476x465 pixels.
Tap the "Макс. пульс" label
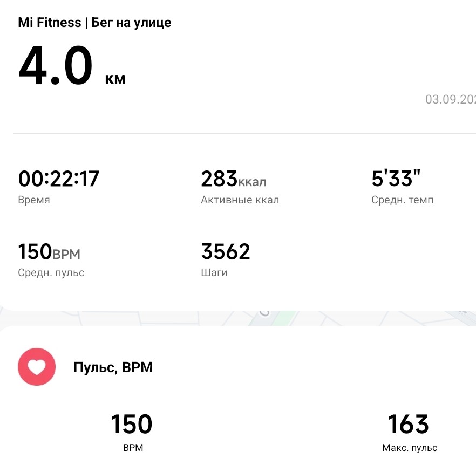(409, 448)
